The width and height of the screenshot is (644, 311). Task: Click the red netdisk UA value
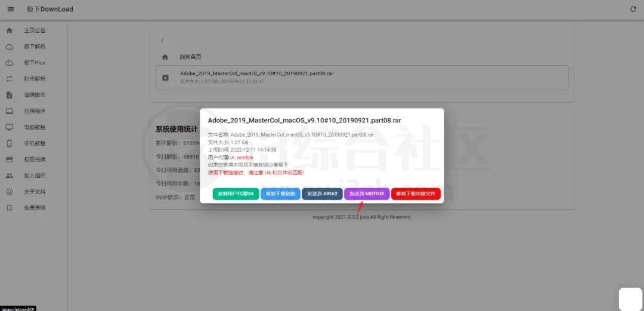coord(245,158)
